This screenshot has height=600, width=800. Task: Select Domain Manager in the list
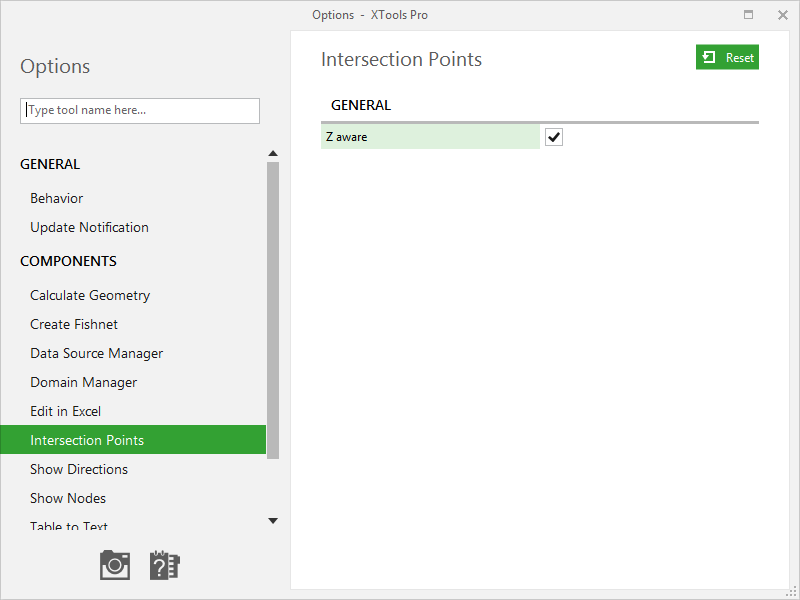[83, 382]
